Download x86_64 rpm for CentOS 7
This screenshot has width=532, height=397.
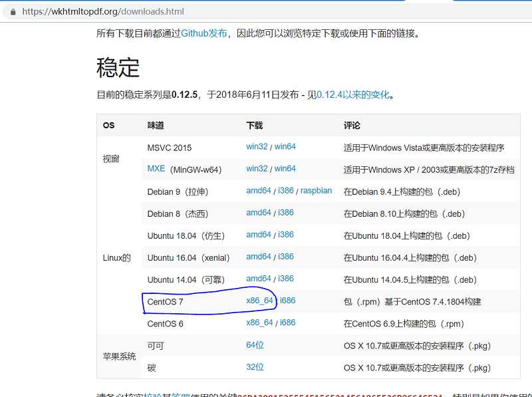259,301
